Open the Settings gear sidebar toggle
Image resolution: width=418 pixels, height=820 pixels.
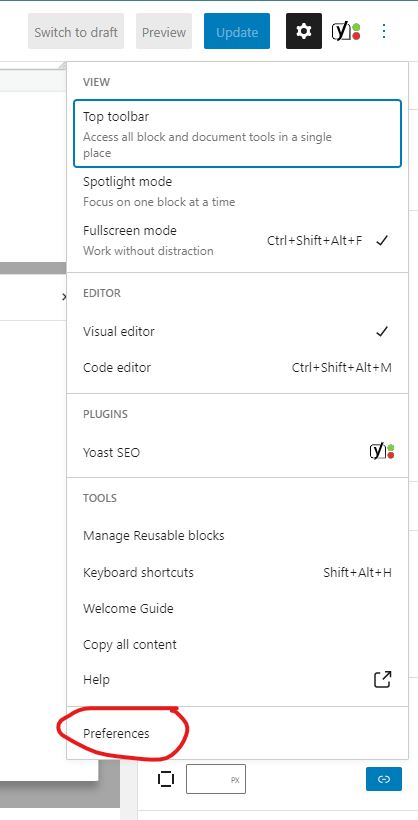[303, 31]
